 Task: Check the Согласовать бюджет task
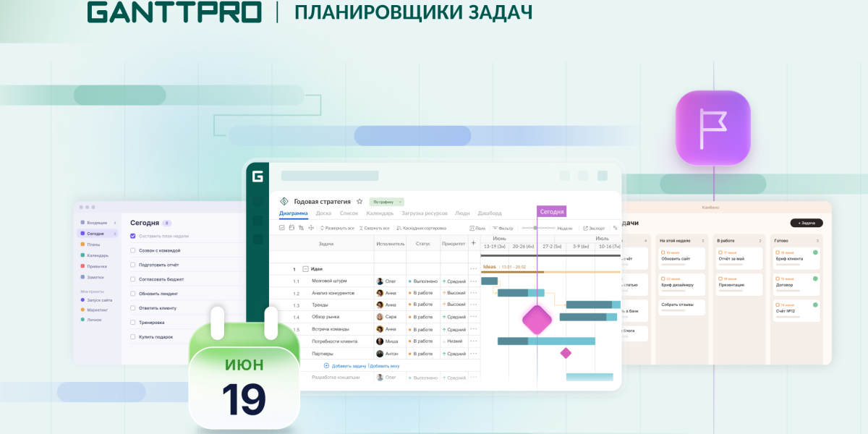coord(133,279)
